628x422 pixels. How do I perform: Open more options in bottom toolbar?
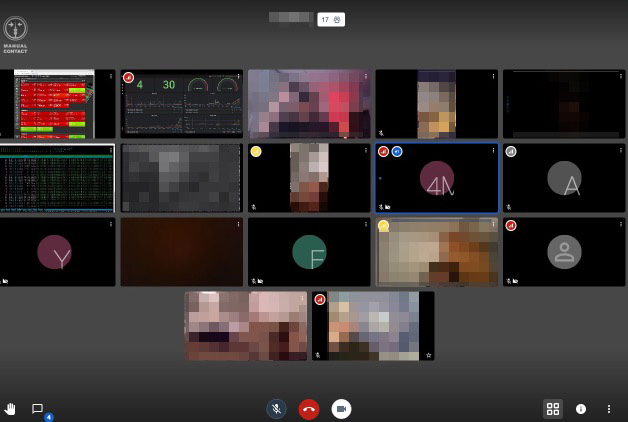coord(609,409)
